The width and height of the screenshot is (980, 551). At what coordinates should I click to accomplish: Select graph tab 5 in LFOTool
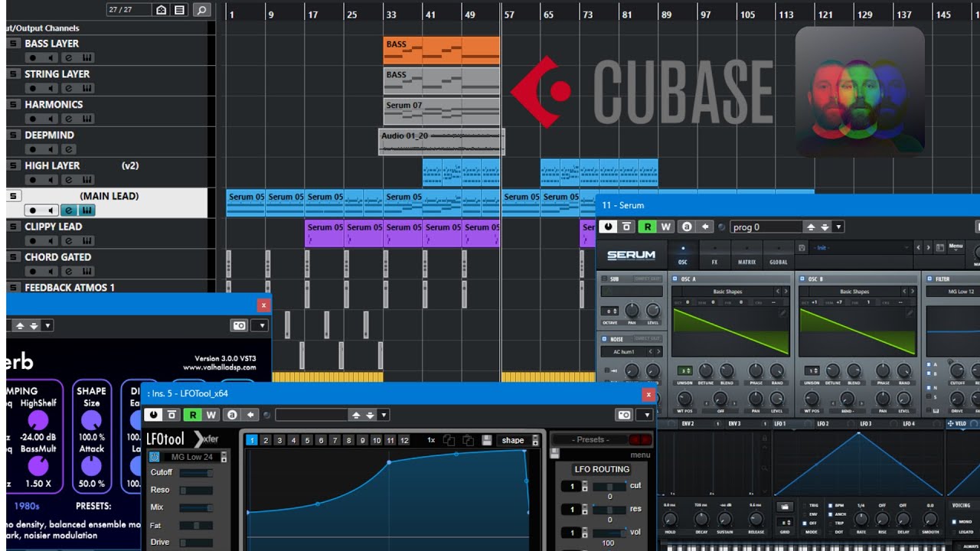307,440
